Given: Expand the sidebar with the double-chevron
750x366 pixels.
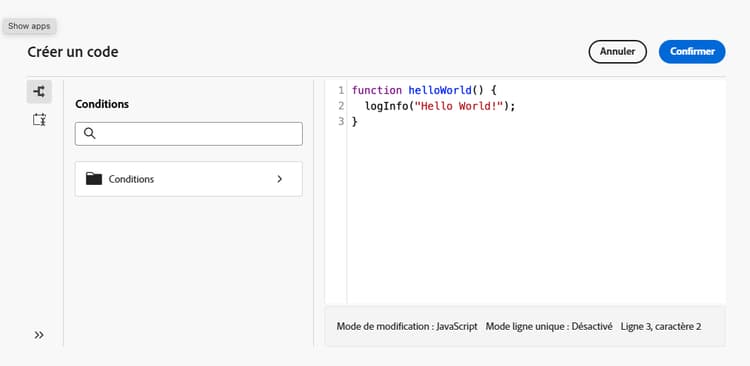Looking at the screenshot, I should pos(39,335).
